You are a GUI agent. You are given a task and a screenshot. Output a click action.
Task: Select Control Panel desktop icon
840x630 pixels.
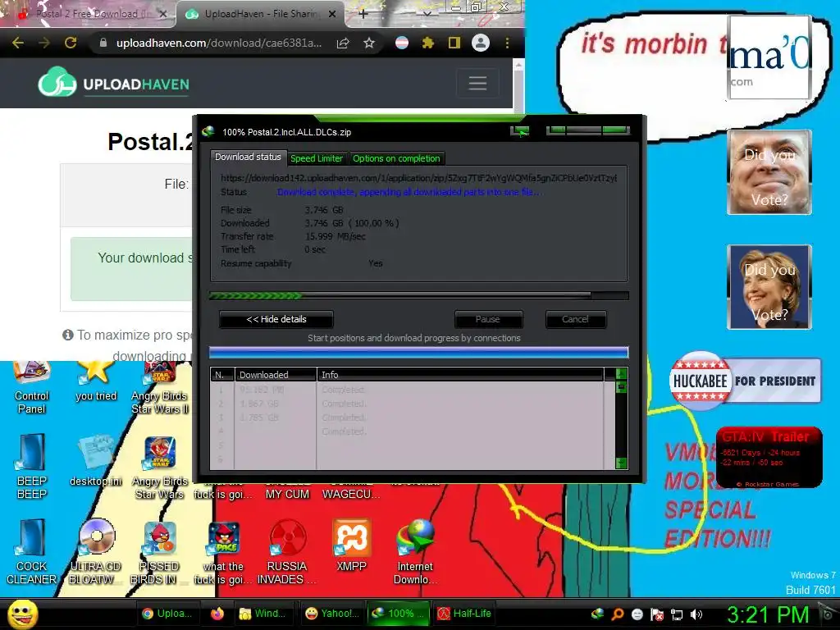[32, 387]
